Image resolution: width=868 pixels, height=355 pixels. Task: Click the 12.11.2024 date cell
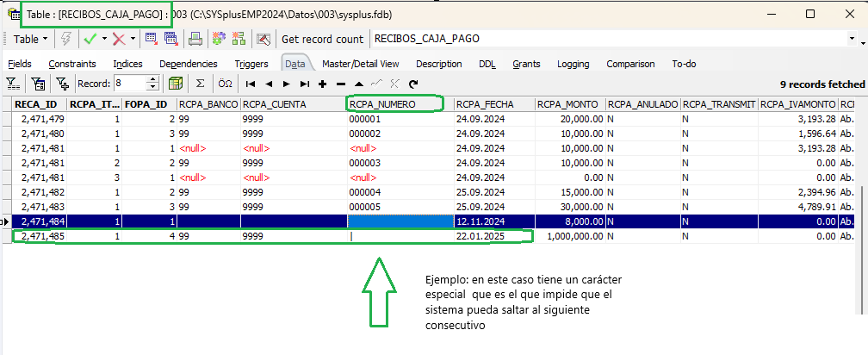(x=494, y=221)
